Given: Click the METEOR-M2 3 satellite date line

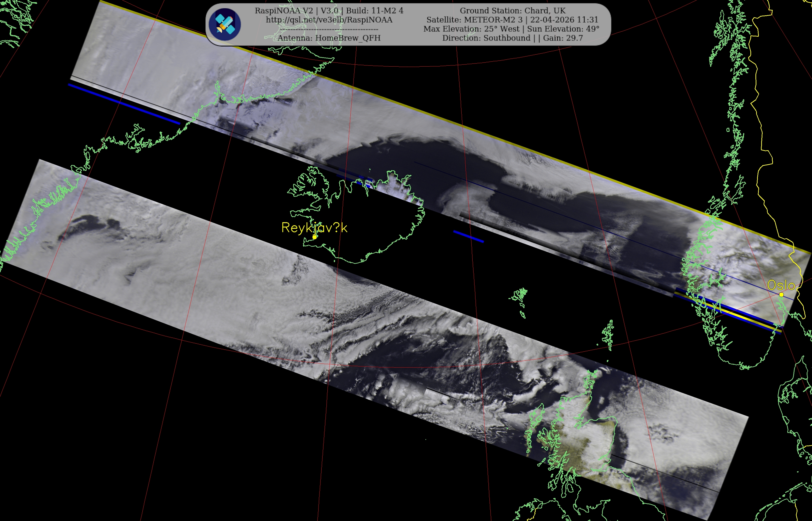Looking at the screenshot, I should [x=512, y=20].
